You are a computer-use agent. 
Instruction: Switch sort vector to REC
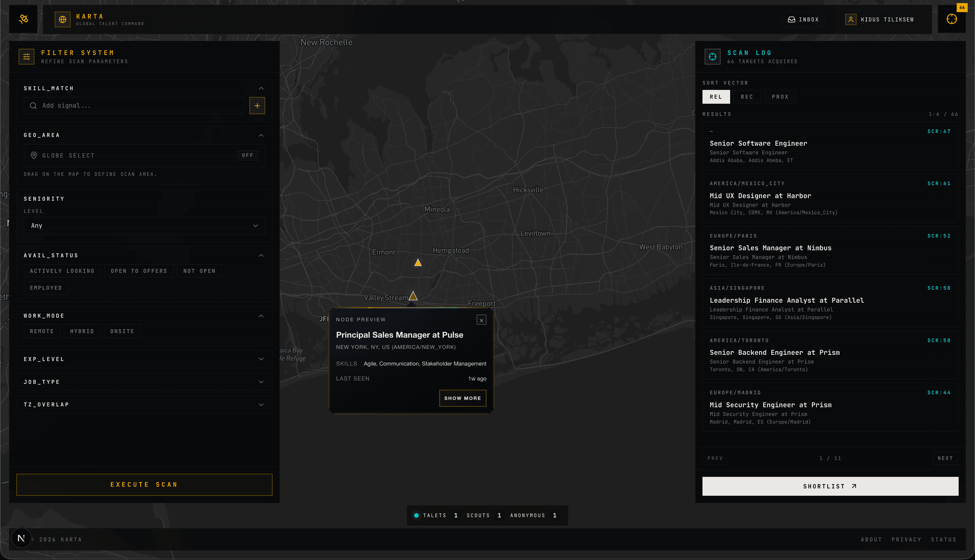747,97
